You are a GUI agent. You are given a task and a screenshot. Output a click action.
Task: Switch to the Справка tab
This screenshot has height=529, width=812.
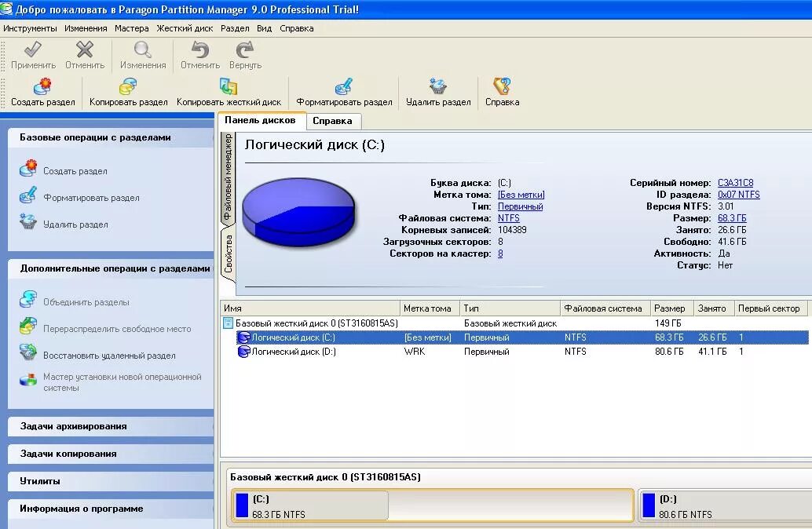tap(332, 121)
